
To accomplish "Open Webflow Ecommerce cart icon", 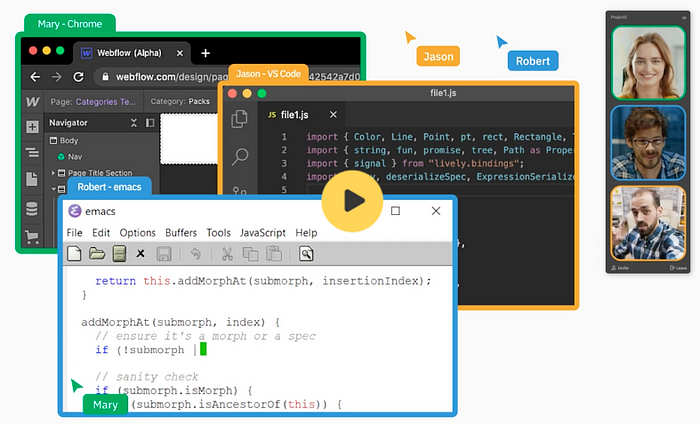I will (x=32, y=237).
